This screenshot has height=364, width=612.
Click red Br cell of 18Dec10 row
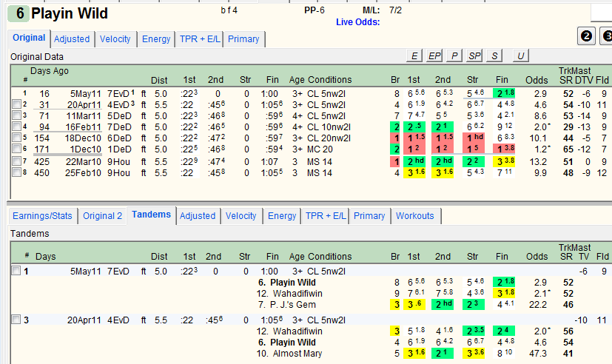coord(397,138)
